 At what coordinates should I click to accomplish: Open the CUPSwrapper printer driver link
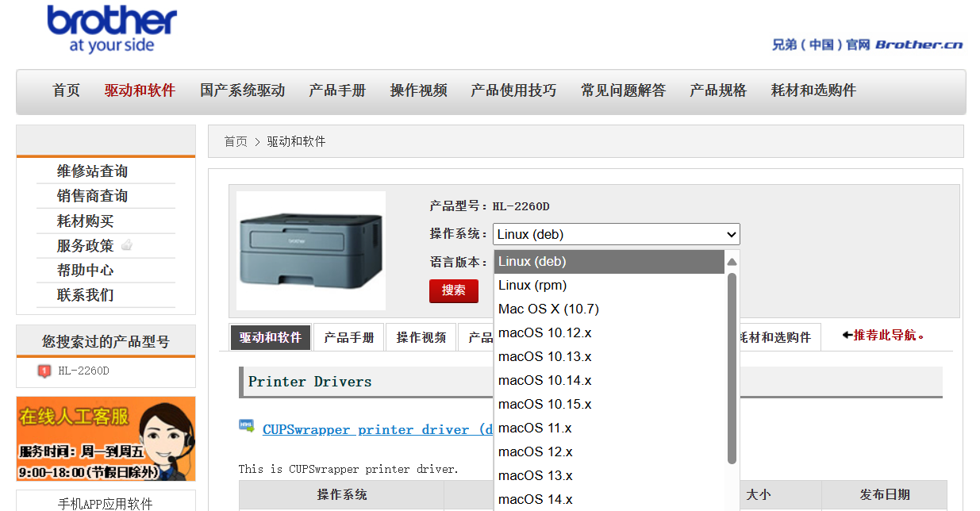pyautogui.click(x=378, y=429)
